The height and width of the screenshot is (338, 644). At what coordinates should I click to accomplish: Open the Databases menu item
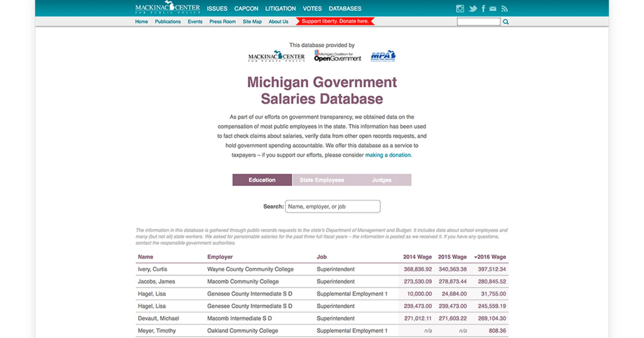tap(345, 8)
